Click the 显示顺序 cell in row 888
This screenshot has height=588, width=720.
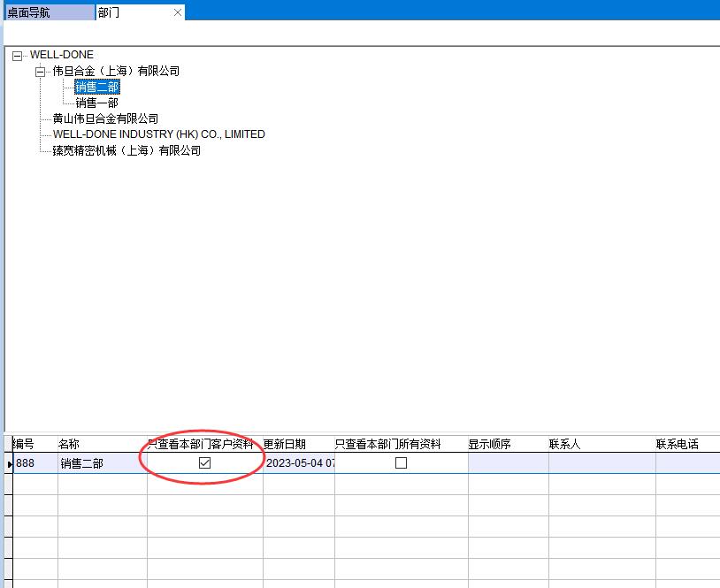tap(508, 463)
